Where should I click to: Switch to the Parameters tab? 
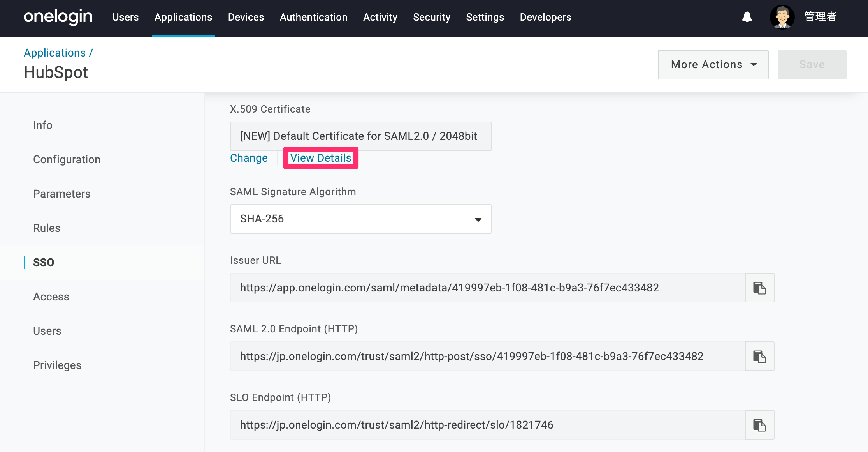coord(62,194)
